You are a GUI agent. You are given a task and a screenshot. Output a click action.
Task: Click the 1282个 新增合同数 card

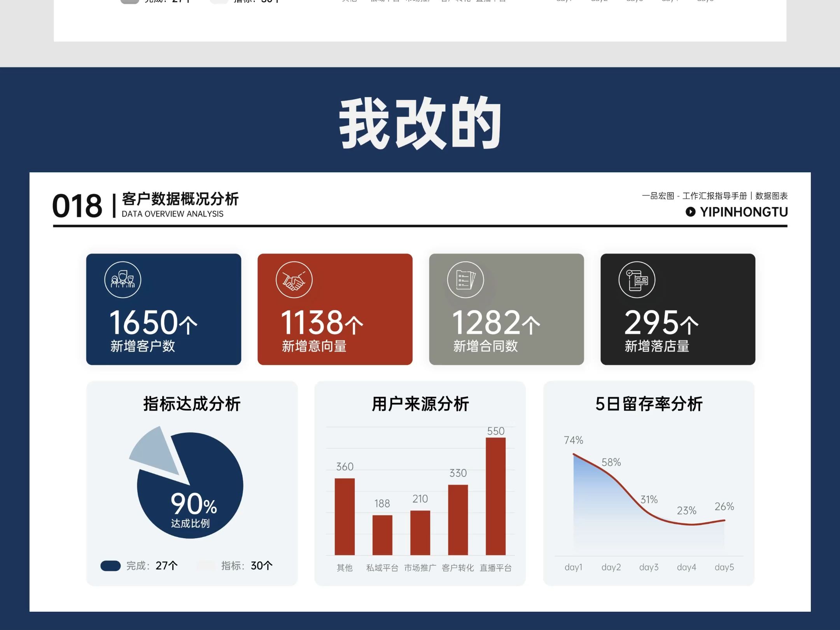point(506,309)
